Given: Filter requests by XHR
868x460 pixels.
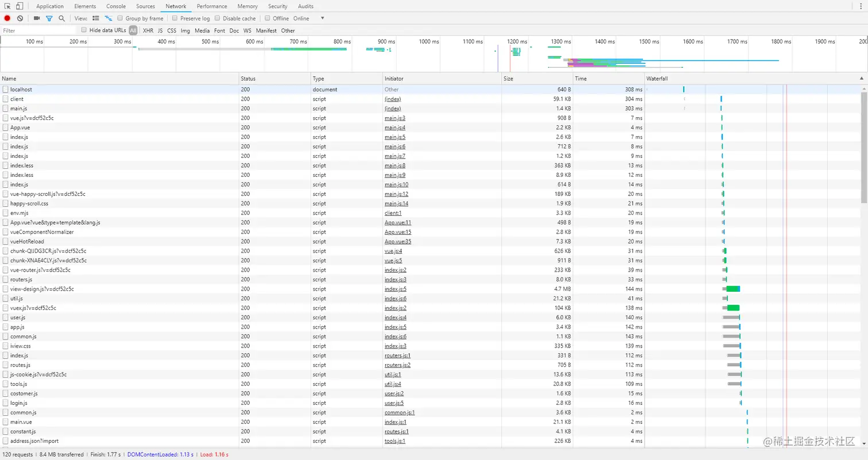Looking at the screenshot, I should [148, 30].
